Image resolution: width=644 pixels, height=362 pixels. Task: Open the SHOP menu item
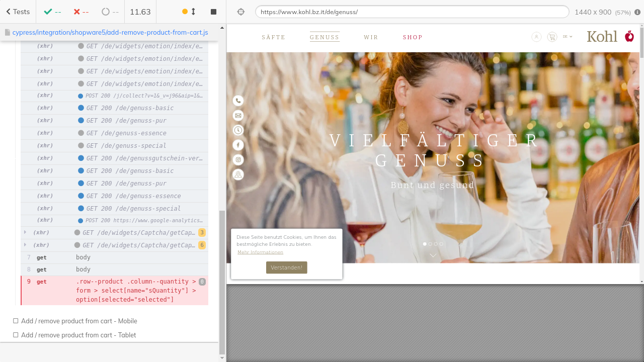(413, 37)
